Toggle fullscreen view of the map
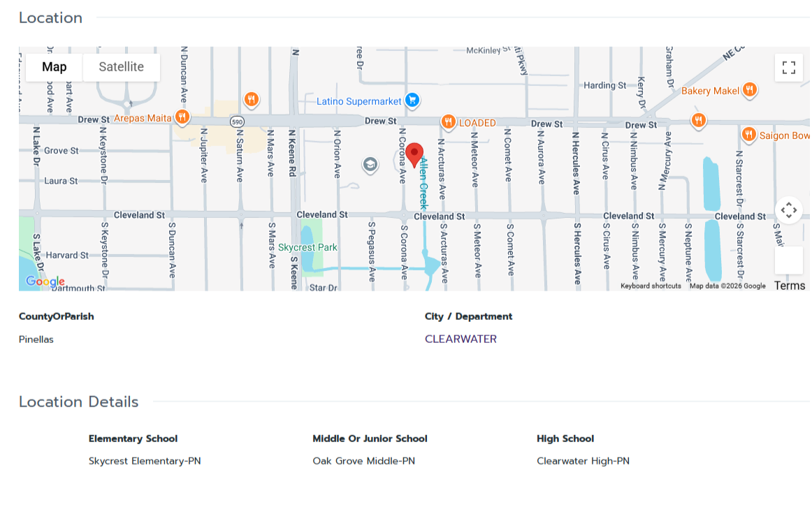The width and height of the screenshot is (812, 507). tap(788, 68)
